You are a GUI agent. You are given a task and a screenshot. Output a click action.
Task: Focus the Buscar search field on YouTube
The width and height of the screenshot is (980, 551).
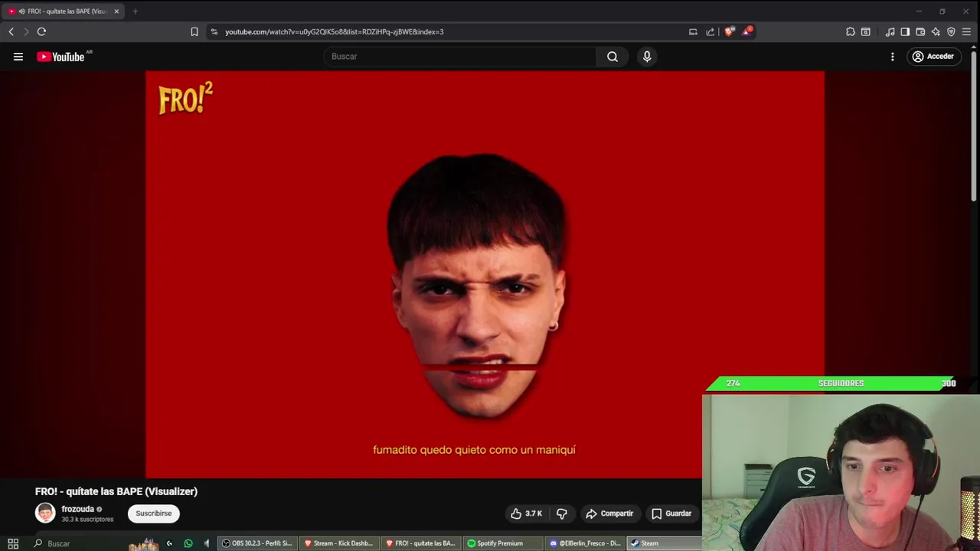point(459,57)
